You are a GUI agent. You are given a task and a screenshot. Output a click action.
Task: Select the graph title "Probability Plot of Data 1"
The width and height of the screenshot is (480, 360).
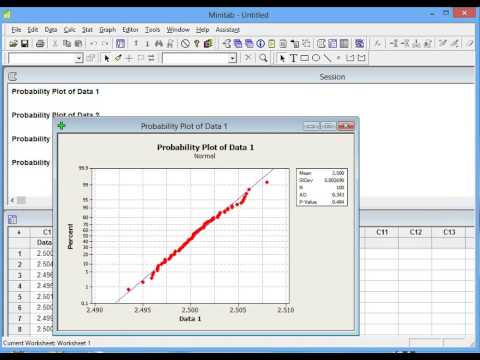(x=205, y=147)
